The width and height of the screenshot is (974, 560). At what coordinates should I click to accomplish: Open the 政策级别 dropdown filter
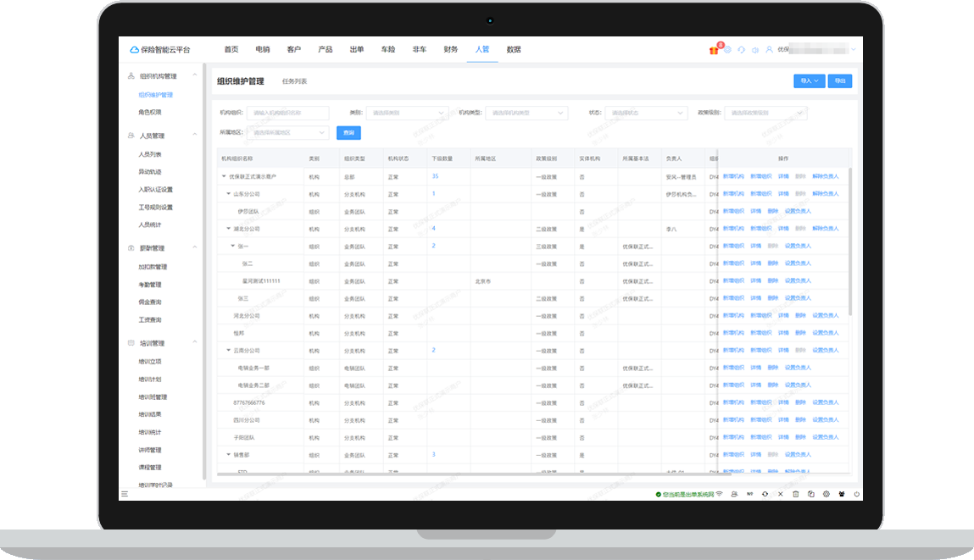[x=765, y=113]
